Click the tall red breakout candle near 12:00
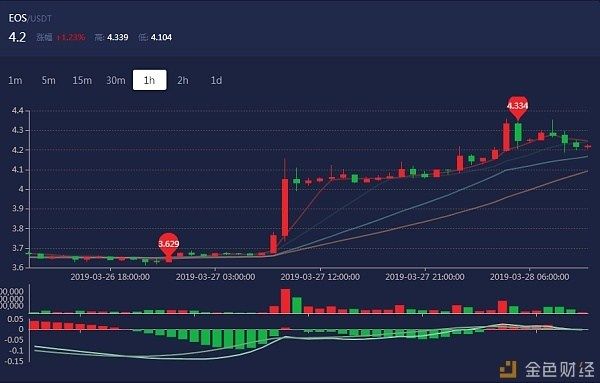 pos(285,207)
